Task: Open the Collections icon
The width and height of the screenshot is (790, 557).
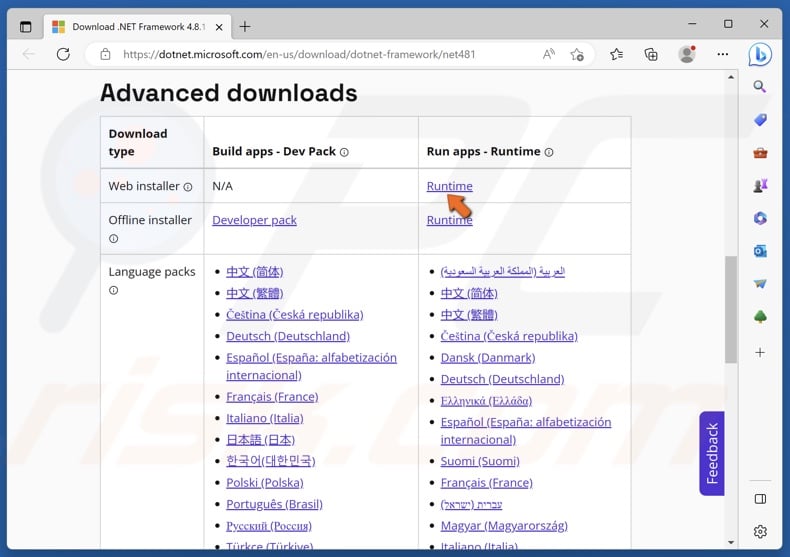Action: [651, 54]
